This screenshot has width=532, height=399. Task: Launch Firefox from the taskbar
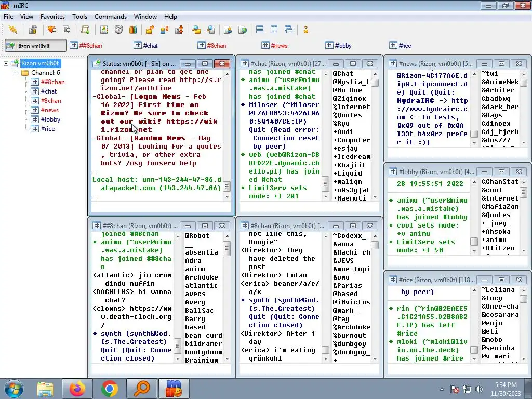77,389
